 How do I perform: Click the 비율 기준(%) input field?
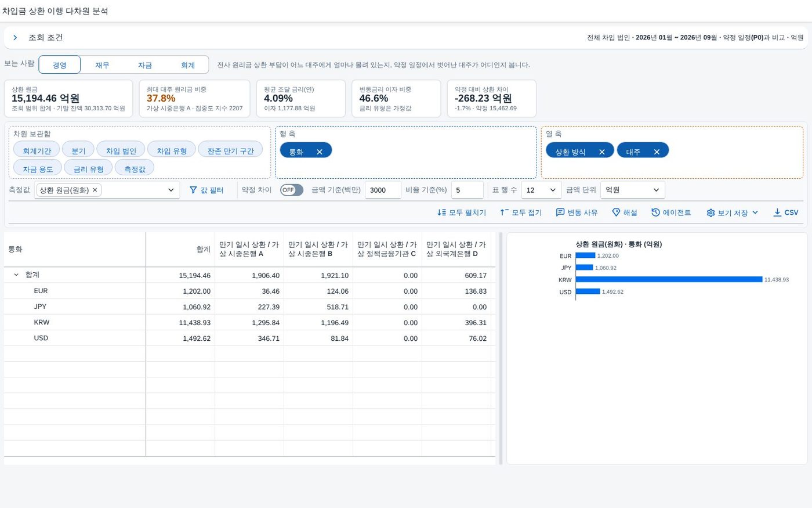(467, 190)
